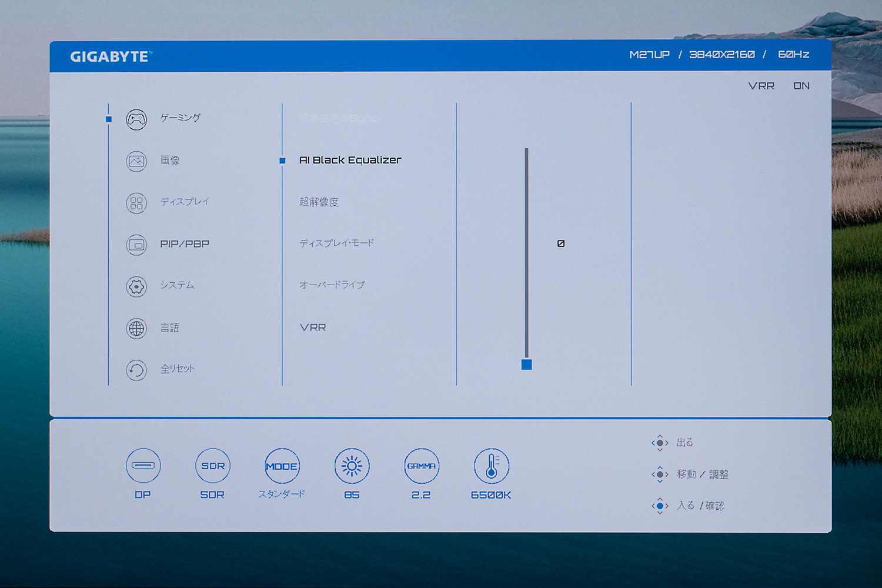This screenshot has height=588, width=882.
Task: Select the display grid icon
Action: click(x=136, y=203)
